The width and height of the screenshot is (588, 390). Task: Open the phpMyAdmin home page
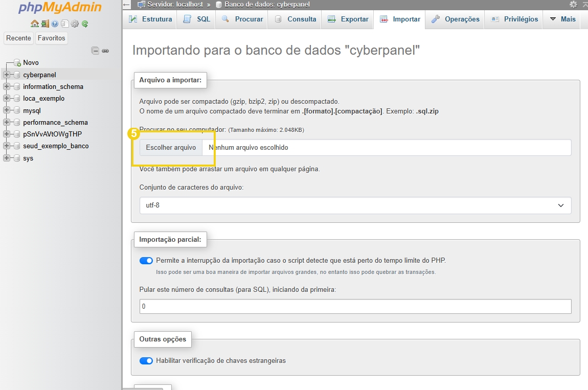click(x=34, y=24)
